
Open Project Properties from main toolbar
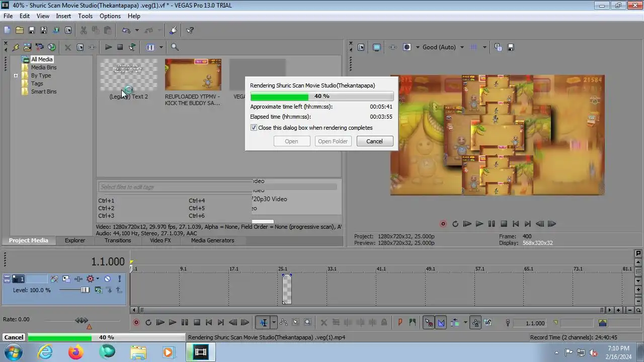coord(68,30)
